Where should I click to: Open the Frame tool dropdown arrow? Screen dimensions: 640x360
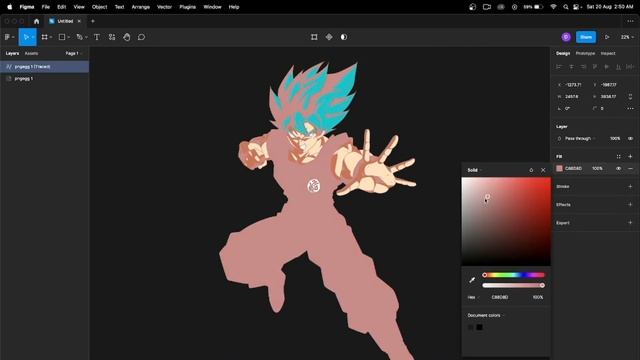51,38
